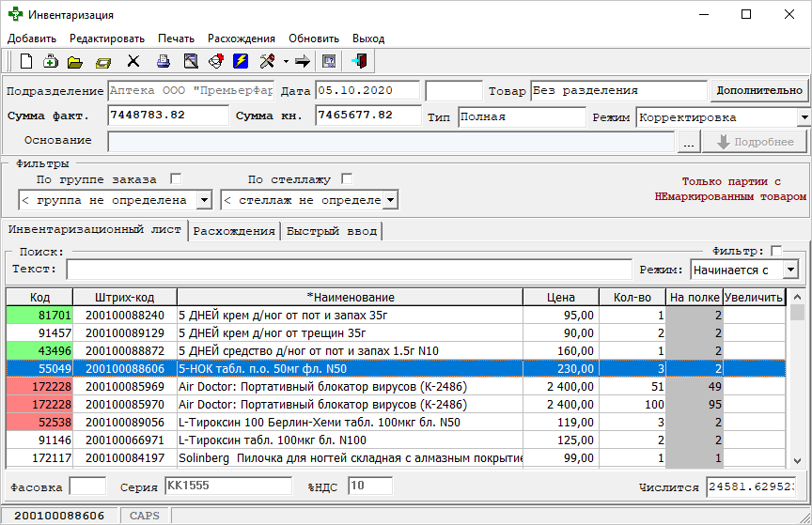Click the open folder toolbar icon

[x=75, y=62]
